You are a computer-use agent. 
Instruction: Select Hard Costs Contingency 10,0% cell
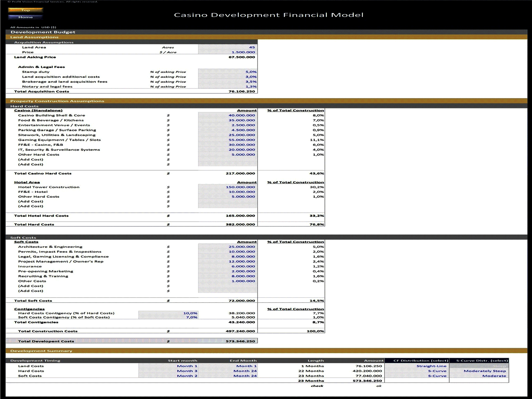(168, 313)
